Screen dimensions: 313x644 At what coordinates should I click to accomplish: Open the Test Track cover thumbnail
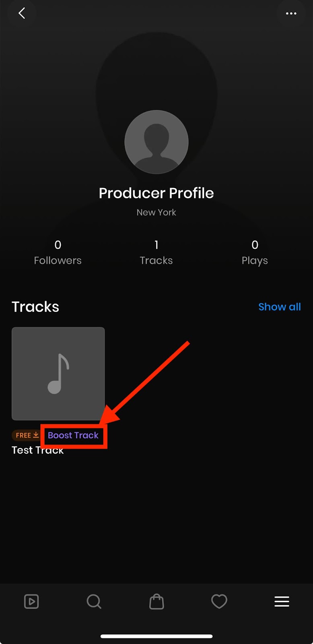(58, 374)
